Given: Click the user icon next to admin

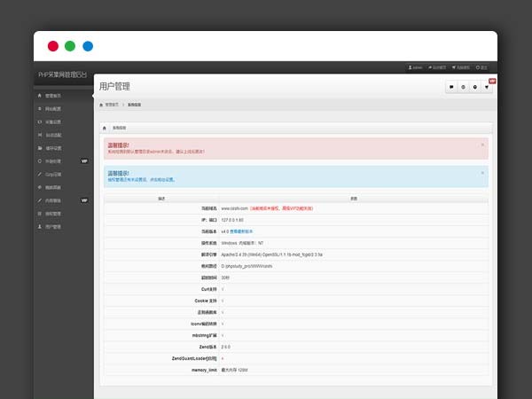Looking at the screenshot, I should 409,66.
